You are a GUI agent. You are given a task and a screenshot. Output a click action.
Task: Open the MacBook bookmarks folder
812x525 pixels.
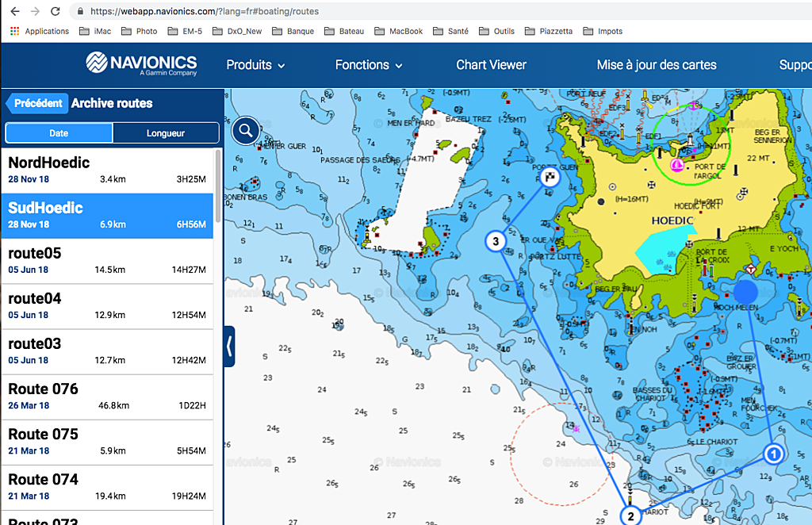click(399, 31)
